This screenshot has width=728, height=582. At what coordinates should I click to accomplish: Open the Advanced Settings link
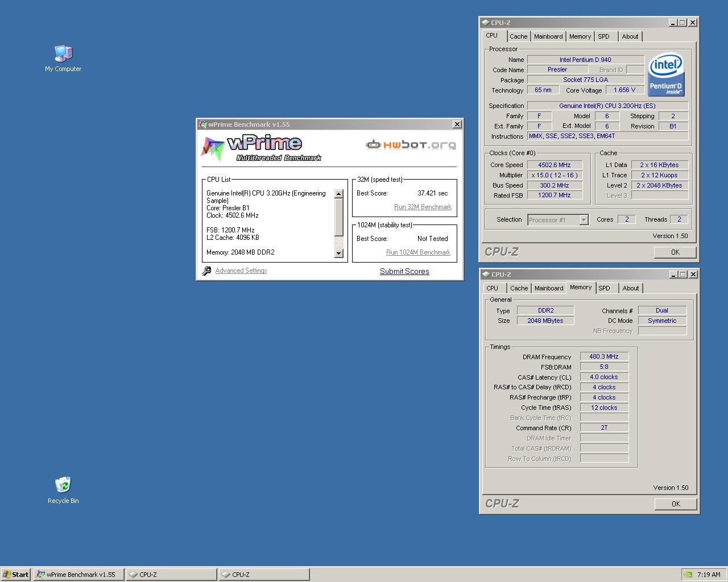[x=241, y=271]
